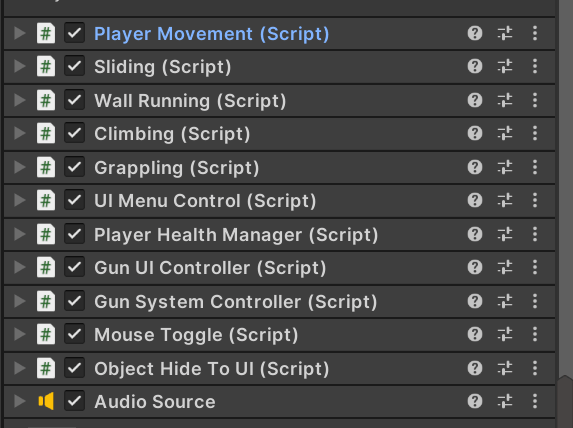Image resolution: width=573 pixels, height=428 pixels.
Task: Click script icon of Gun UI Controller
Action: click(x=46, y=268)
